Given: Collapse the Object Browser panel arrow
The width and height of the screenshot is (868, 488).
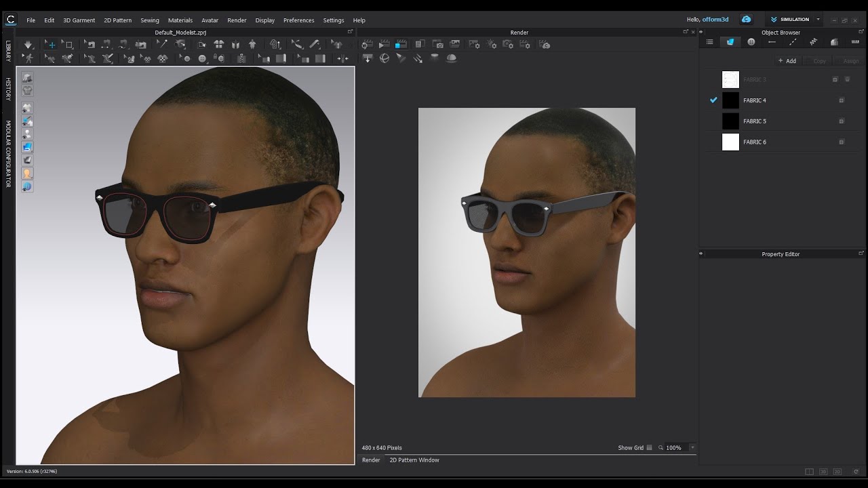Looking at the screenshot, I should coord(702,33).
